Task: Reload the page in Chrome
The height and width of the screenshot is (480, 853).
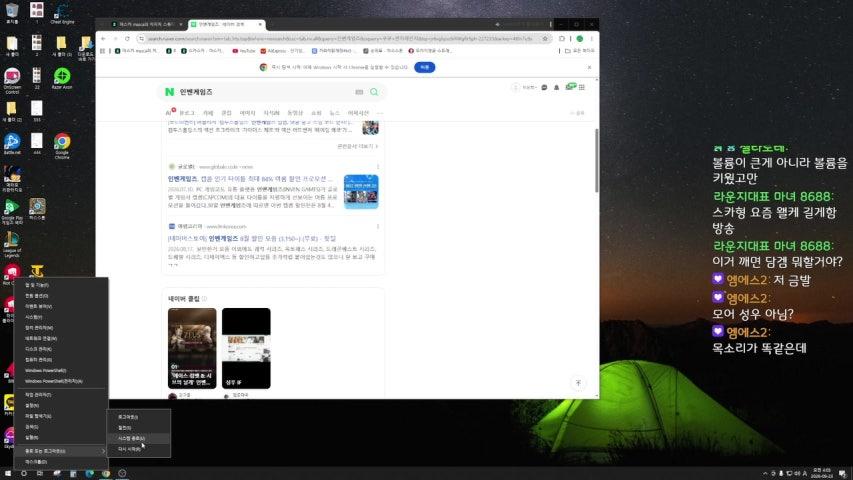Action: click(127, 39)
